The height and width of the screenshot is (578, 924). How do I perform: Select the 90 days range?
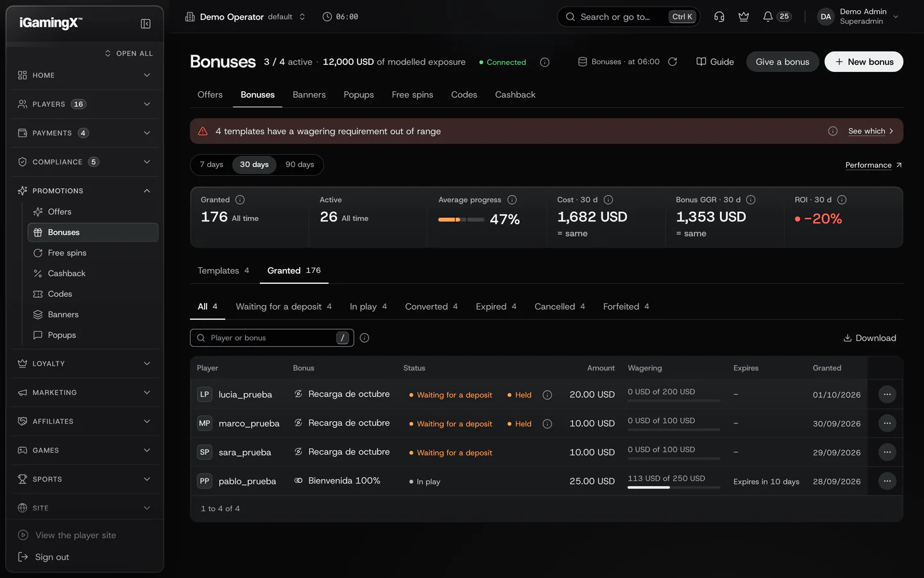pos(300,165)
